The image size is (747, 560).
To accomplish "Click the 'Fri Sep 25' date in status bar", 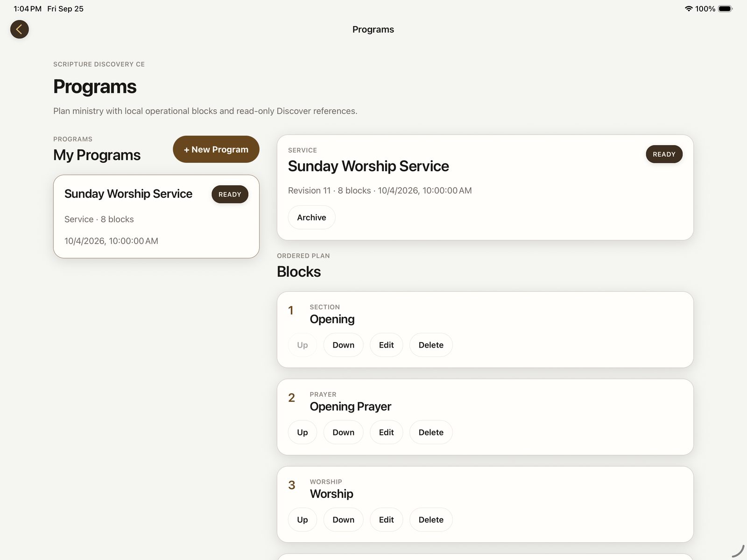I will point(65,9).
